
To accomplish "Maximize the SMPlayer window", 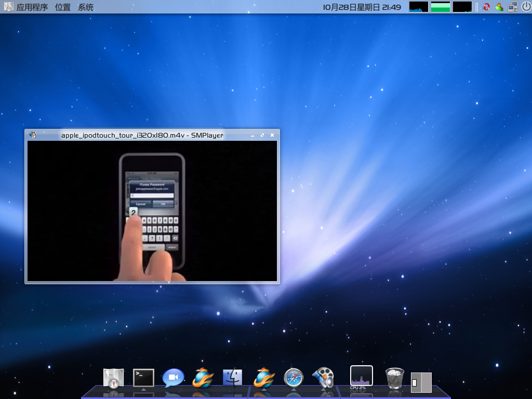I will pos(262,136).
